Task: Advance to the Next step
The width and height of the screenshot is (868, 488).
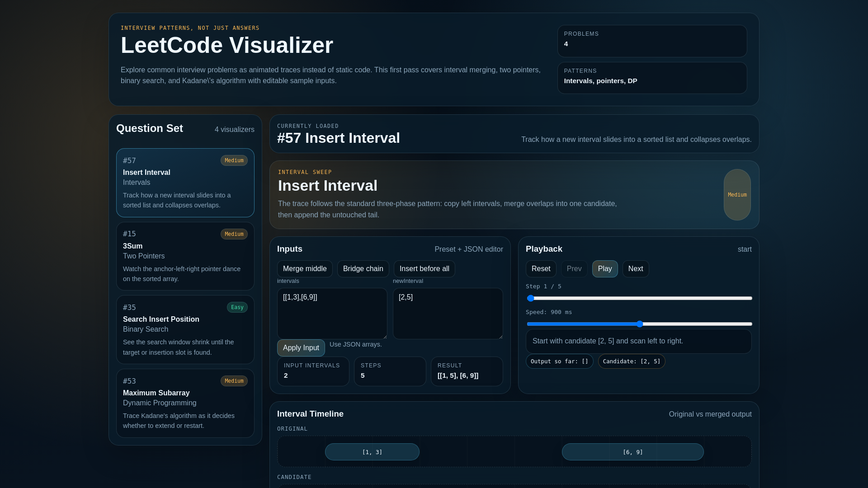Action: (x=636, y=269)
